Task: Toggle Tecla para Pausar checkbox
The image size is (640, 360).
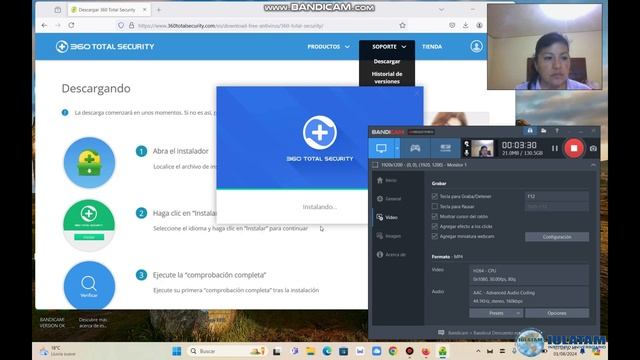Action: (435, 207)
